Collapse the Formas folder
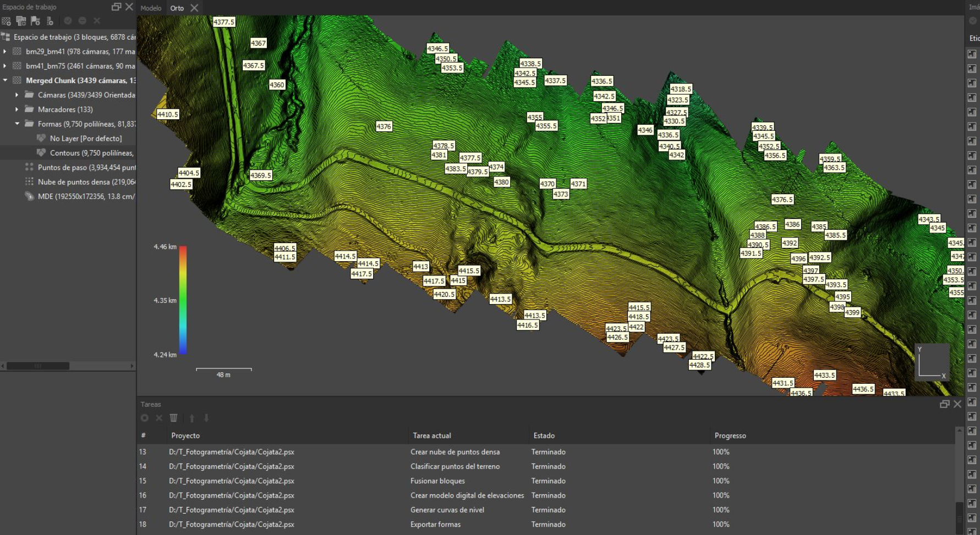The width and height of the screenshot is (980, 535). [17, 124]
